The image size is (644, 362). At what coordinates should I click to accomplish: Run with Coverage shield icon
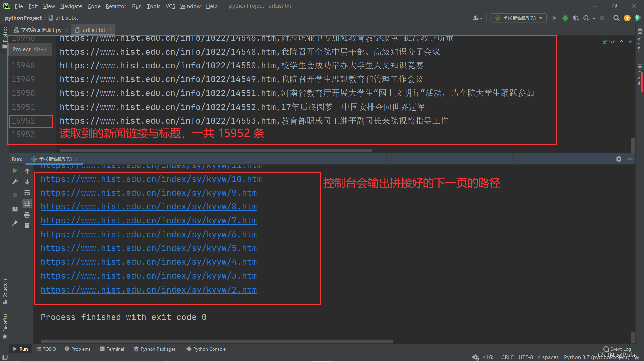(576, 18)
